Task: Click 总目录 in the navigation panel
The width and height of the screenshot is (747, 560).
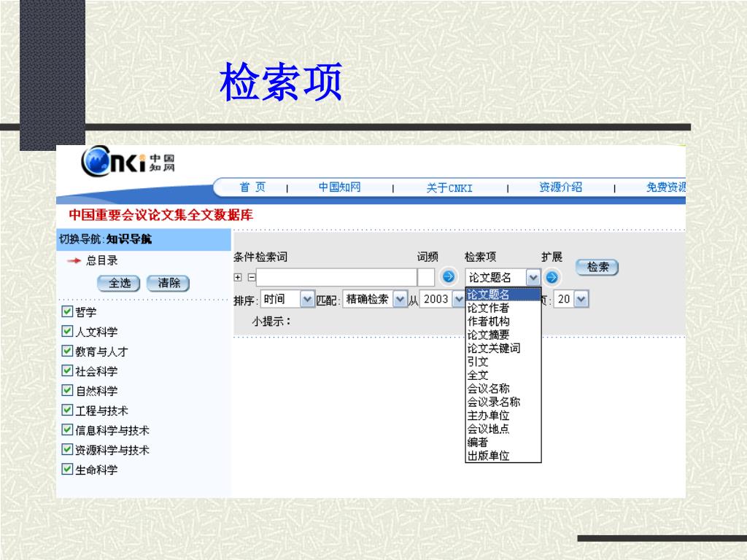Action: (102, 260)
